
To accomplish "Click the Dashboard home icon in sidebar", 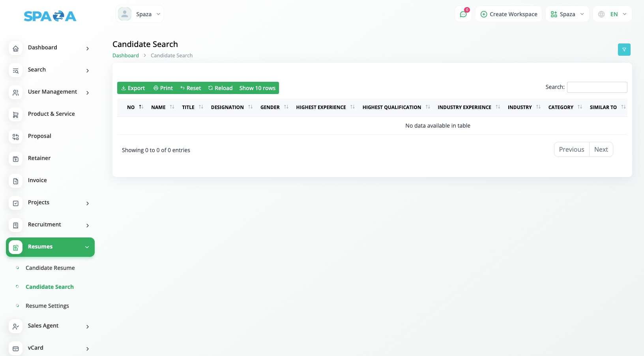I will click(16, 48).
